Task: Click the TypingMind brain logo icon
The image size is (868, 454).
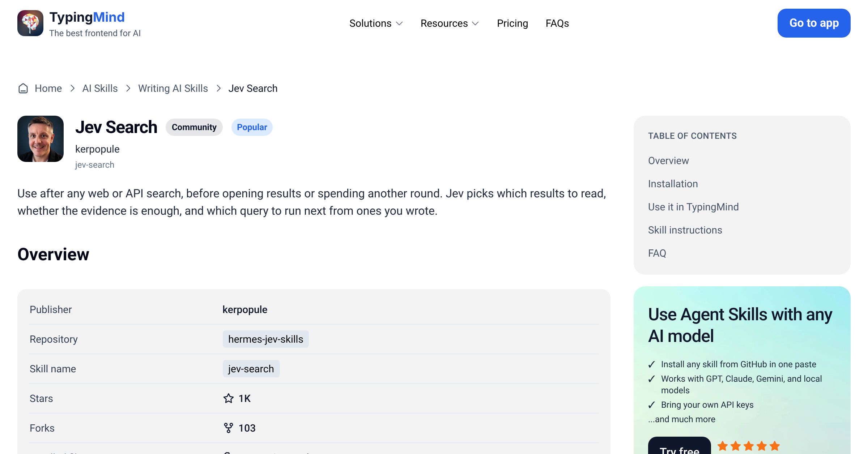Action: [x=30, y=23]
